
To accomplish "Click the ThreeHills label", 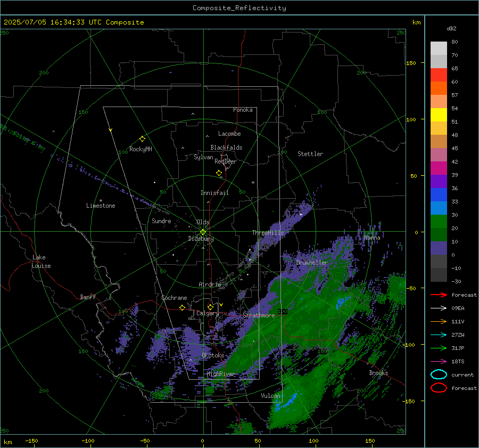I will [x=268, y=233].
